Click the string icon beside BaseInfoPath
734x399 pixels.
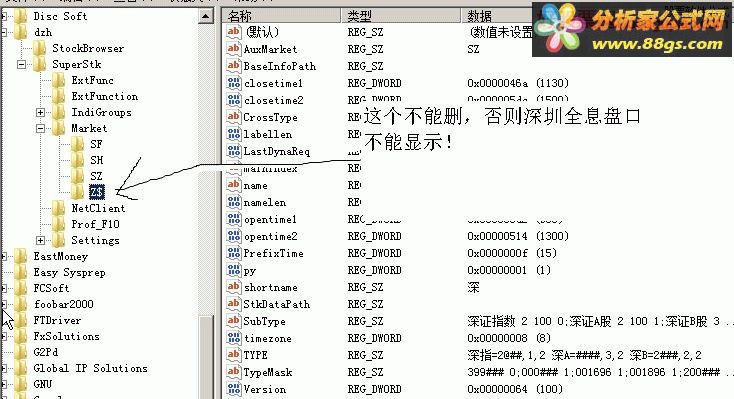point(234,66)
